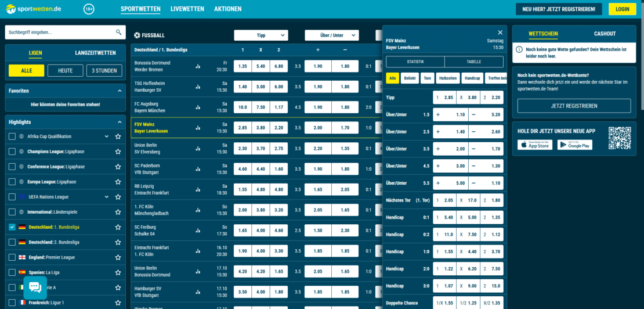Favorite Conference League with star icon
This screenshot has height=309, width=644.
(118, 167)
